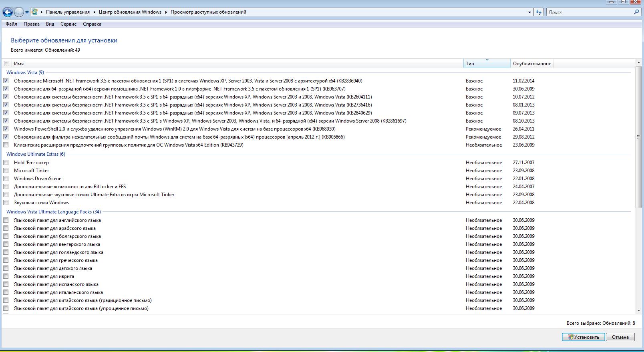
Task: Select Языковой пакет для греческого языка row
Action: (56, 260)
